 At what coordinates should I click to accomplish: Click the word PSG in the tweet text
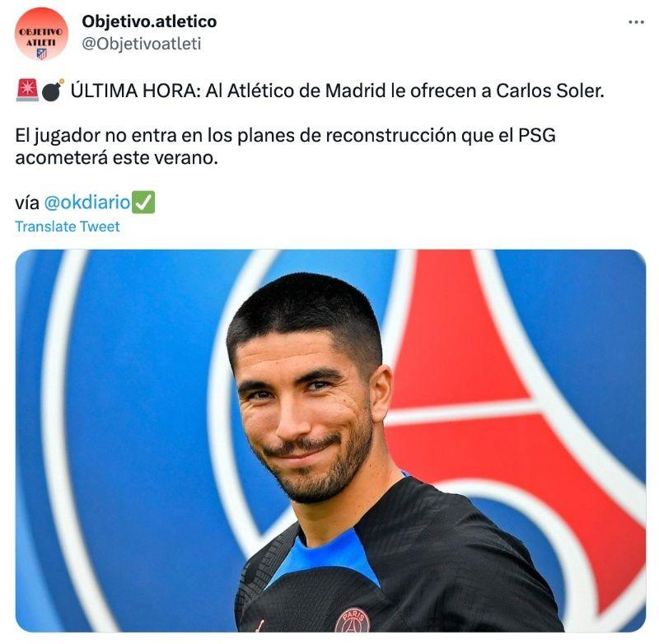click(537, 135)
